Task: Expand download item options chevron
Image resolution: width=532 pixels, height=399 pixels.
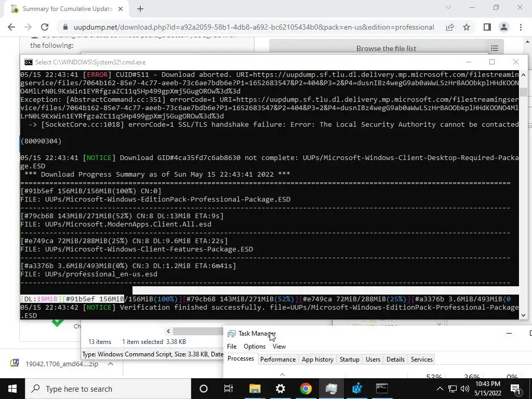Action: 111,364
